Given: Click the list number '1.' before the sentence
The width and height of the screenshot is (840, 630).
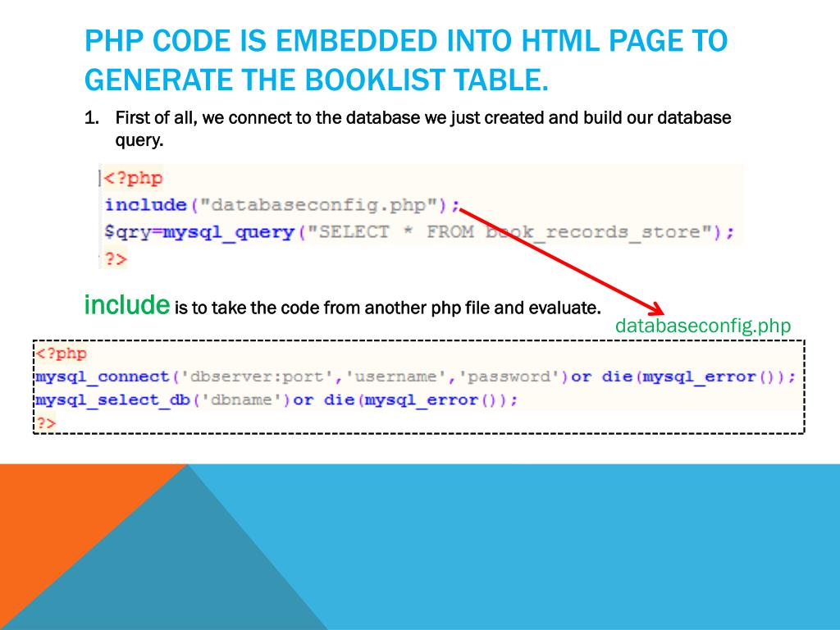Looking at the screenshot, I should (x=92, y=118).
